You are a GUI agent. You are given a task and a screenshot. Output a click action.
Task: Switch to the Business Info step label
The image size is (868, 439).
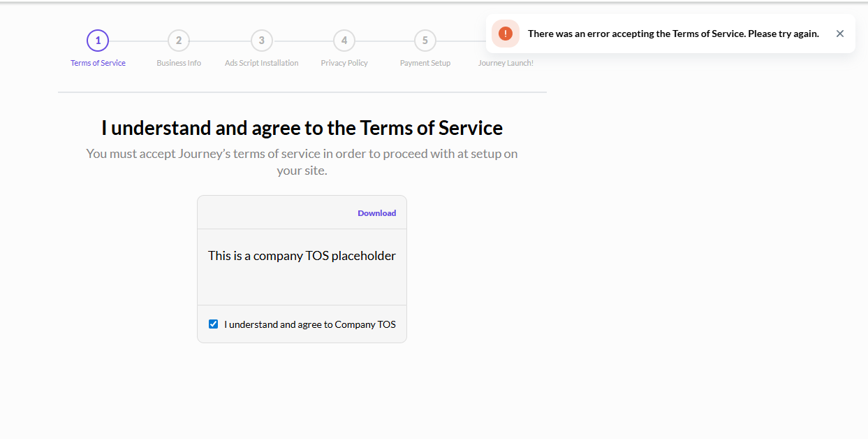179,63
